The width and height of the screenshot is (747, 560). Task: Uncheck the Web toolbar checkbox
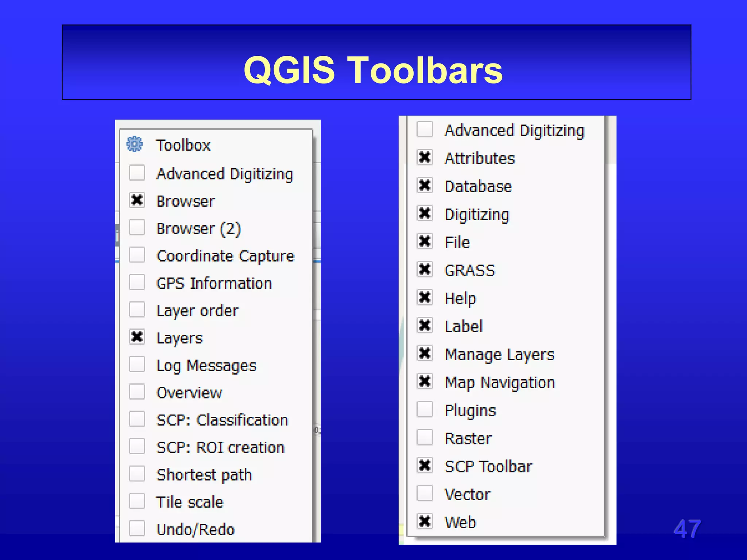(425, 521)
